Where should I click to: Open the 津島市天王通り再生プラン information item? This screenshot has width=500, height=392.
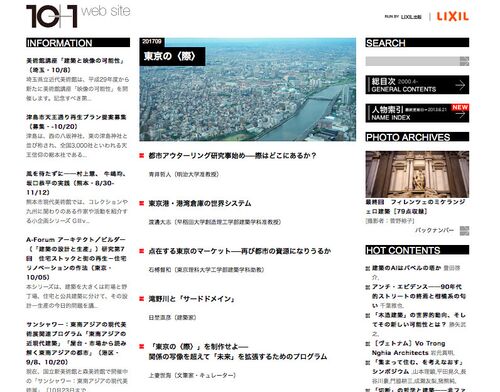click(x=77, y=122)
